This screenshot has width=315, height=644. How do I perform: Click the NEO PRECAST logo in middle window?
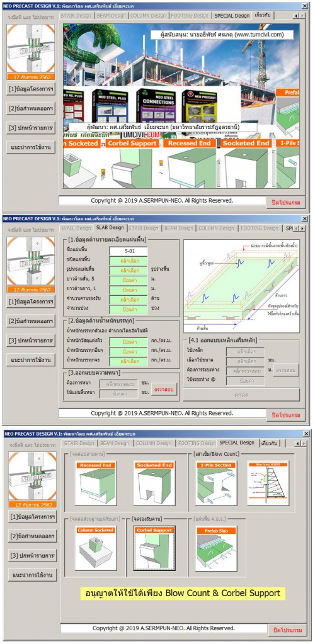pos(30,261)
